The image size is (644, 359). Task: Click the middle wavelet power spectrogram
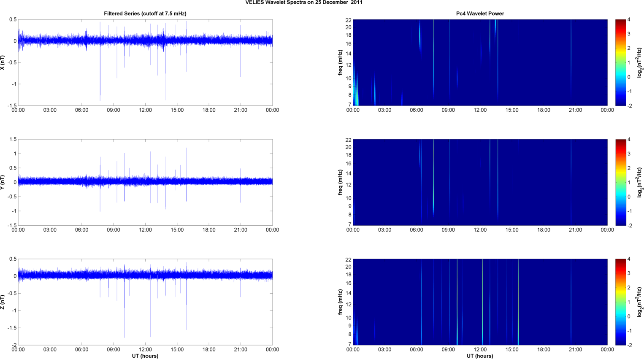click(480, 182)
